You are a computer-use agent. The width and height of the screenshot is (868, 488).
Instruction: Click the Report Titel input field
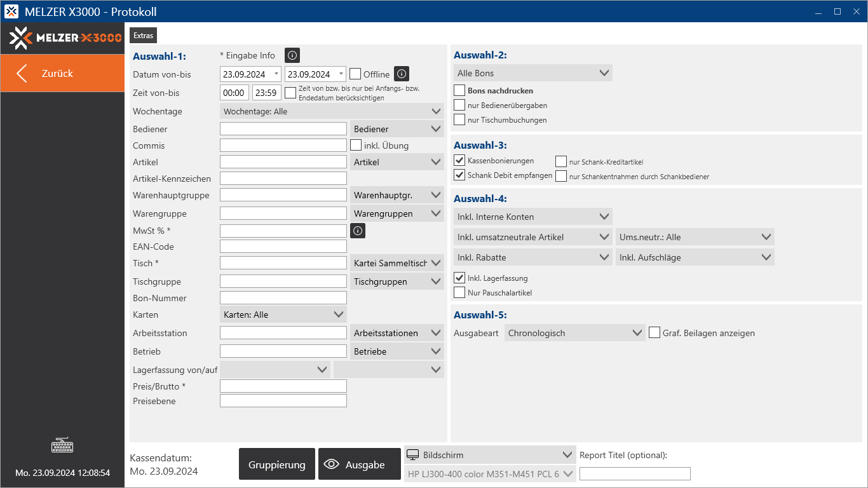pos(634,473)
